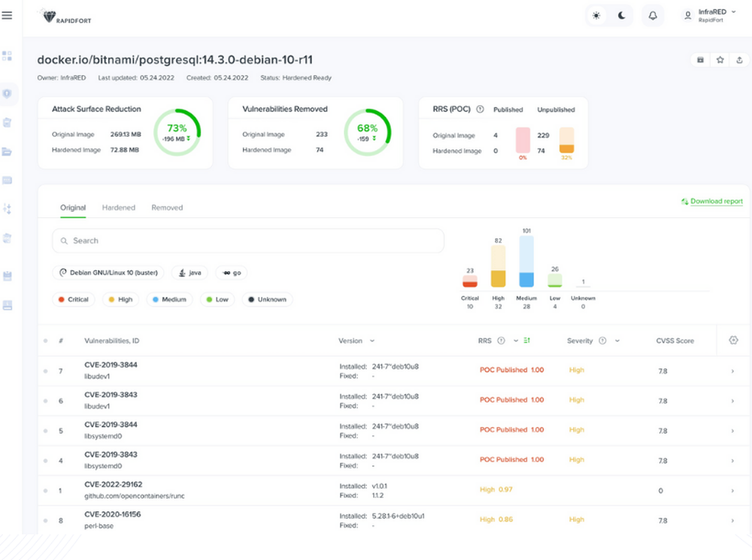Image resolution: width=752 pixels, height=560 pixels.
Task: Open shield images icon in sidebar
Action: point(8,93)
